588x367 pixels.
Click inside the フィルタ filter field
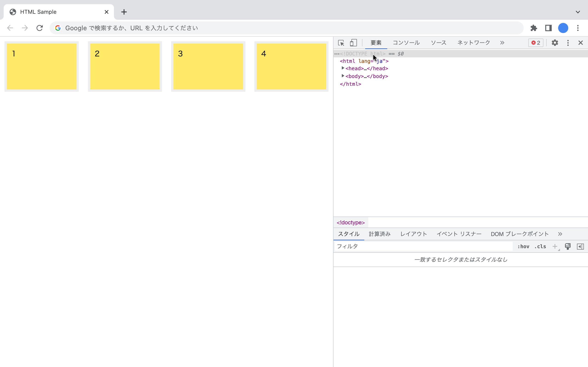(413, 246)
